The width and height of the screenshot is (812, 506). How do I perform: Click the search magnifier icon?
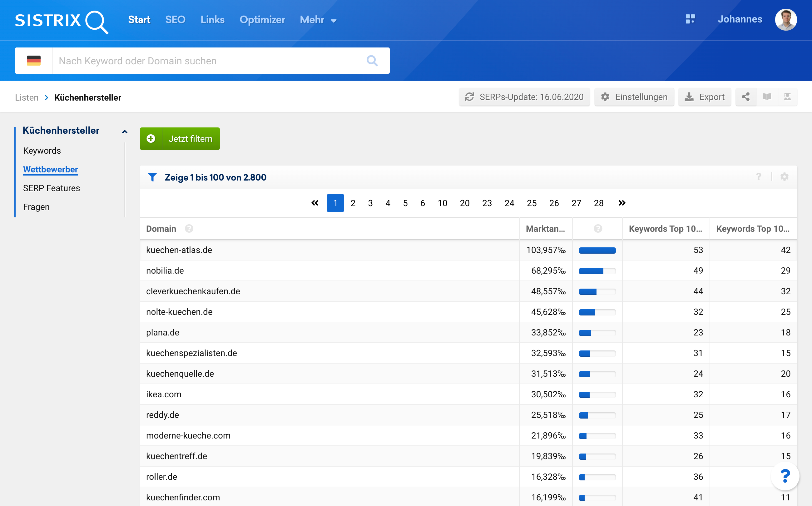[372, 61]
